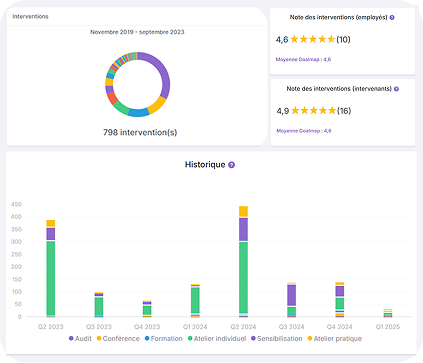
Task: Toggle Audit series in chart legend
Action: tap(80, 338)
